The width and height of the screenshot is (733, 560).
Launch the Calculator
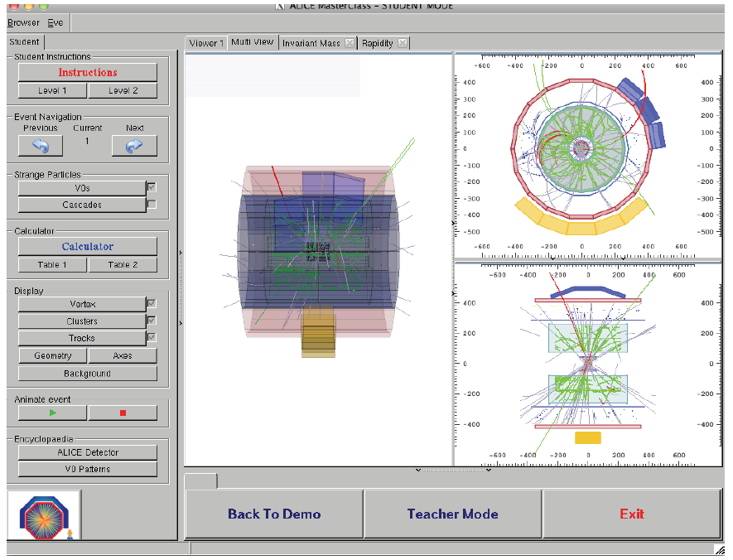[88, 246]
